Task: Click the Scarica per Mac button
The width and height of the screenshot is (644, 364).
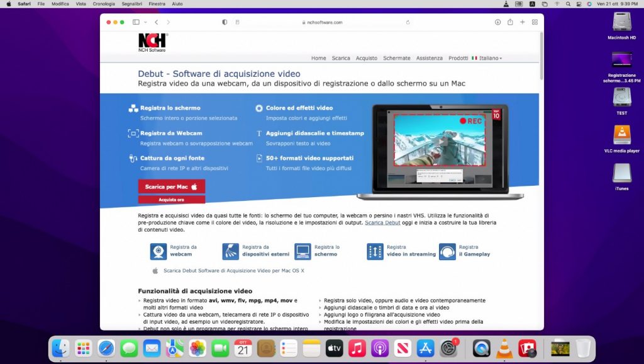Action: [x=172, y=186]
